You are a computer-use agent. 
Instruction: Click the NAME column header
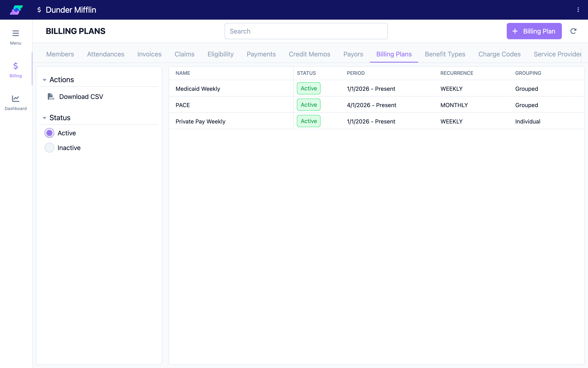[183, 73]
